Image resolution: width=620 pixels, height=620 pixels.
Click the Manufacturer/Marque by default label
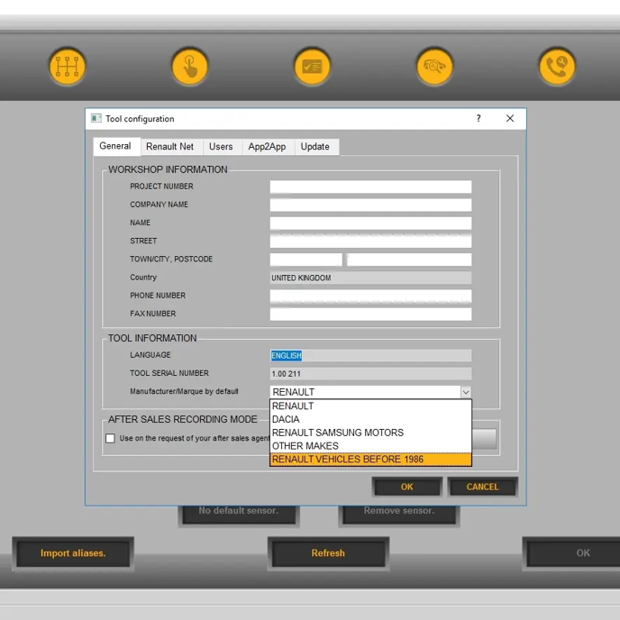pyautogui.click(x=184, y=391)
